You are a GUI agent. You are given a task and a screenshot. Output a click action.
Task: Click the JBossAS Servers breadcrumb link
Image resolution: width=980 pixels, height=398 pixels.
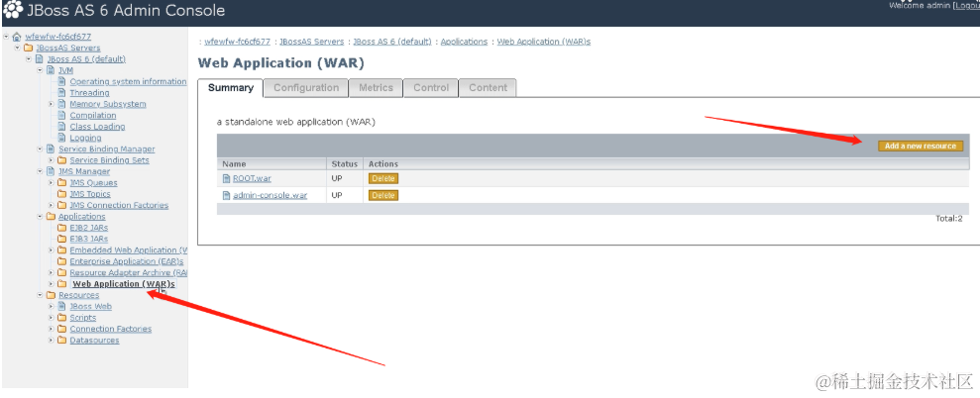[311, 42]
